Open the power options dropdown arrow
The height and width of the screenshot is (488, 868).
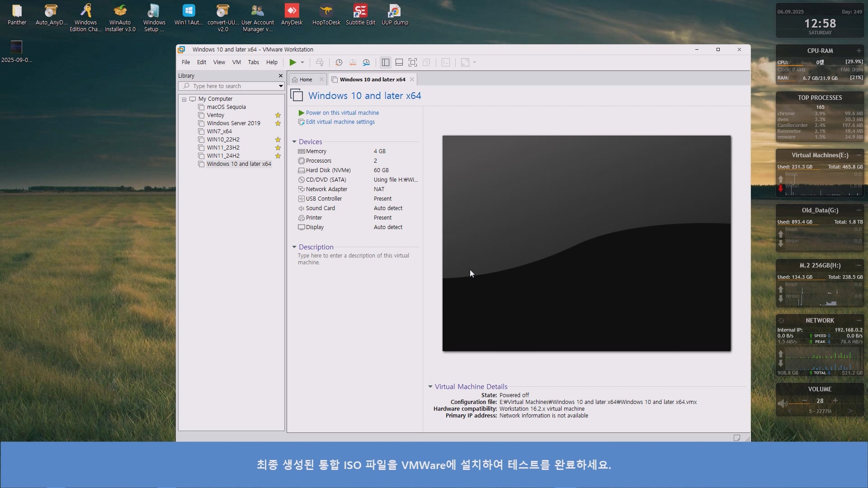pyautogui.click(x=302, y=62)
